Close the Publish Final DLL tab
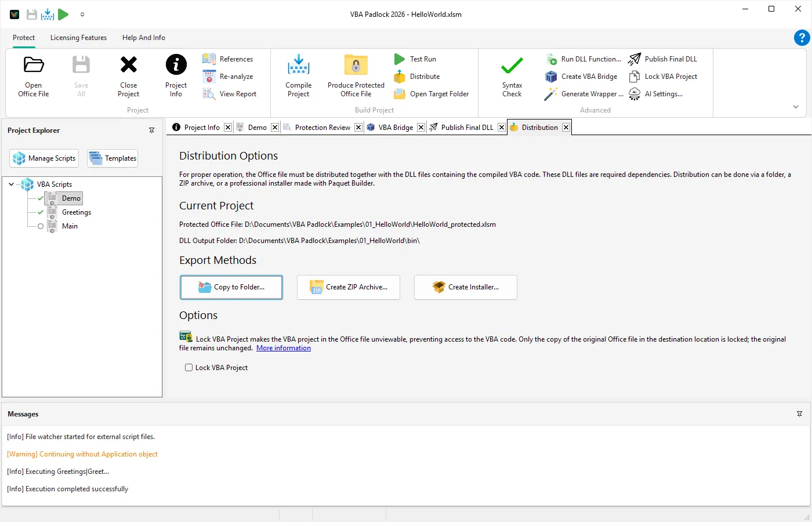 click(502, 128)
